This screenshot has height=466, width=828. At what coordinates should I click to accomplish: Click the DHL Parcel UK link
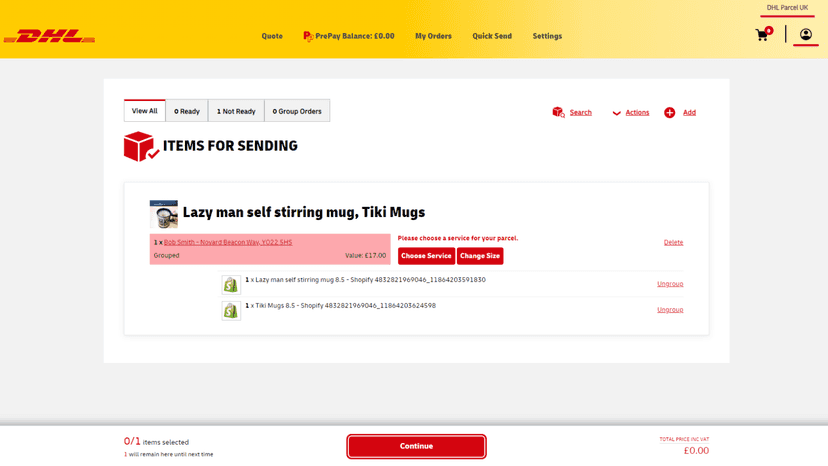[787, 8]
